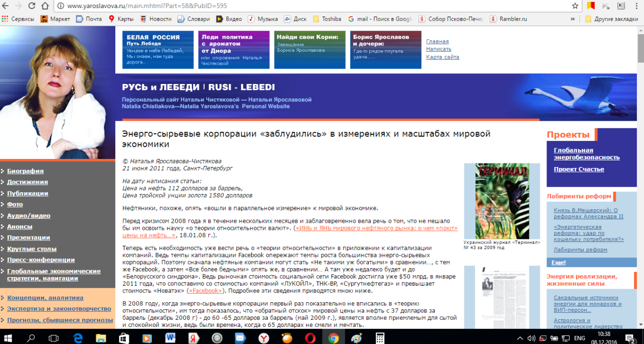Open the Другие закладки folder
Image resolution: width=644 pixels, height=344 pixels.
point(611,19)
